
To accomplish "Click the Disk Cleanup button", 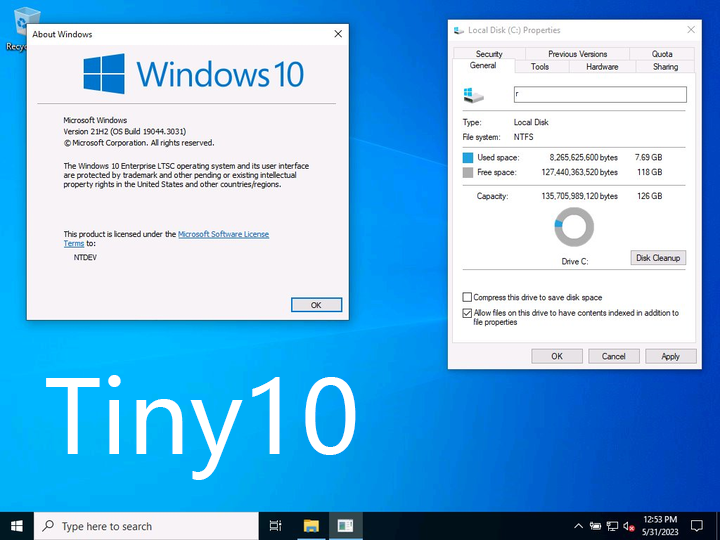I will coord(658,258).
